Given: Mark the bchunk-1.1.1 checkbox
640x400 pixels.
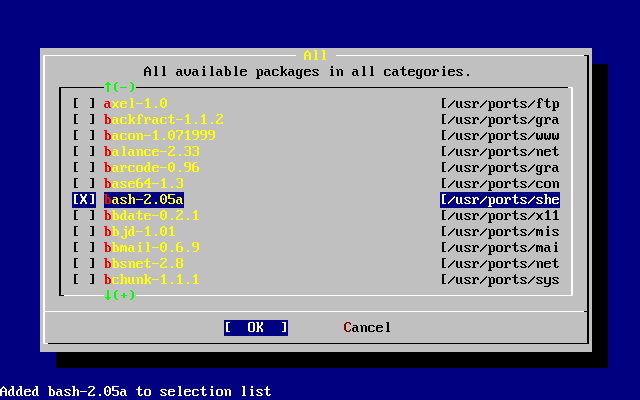Looking at the screenshot, I should pyautogui.click(x=84, y=279).
